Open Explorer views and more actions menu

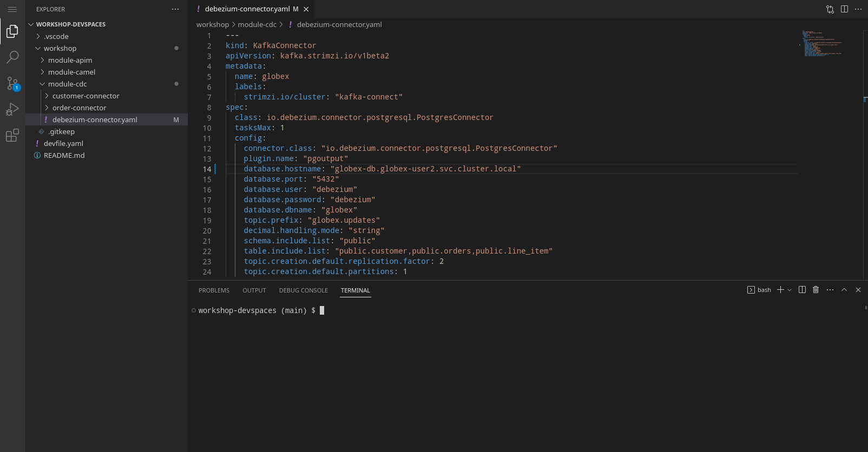175,9
